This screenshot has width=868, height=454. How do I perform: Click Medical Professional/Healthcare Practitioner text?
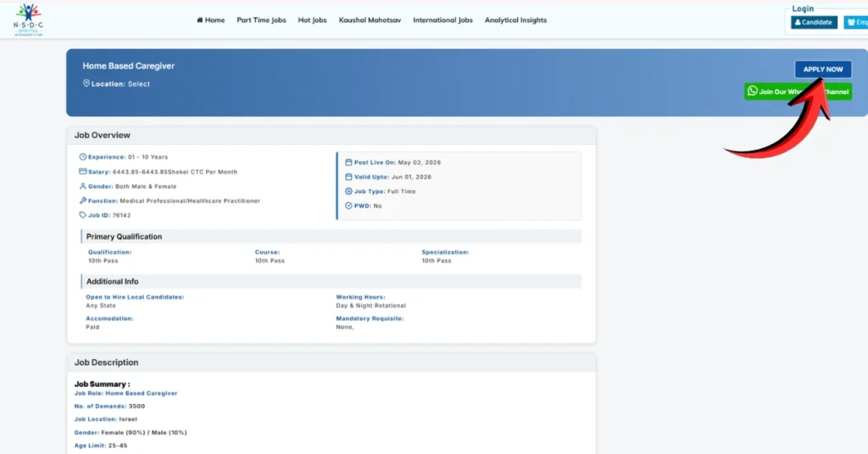pos(190,201)
